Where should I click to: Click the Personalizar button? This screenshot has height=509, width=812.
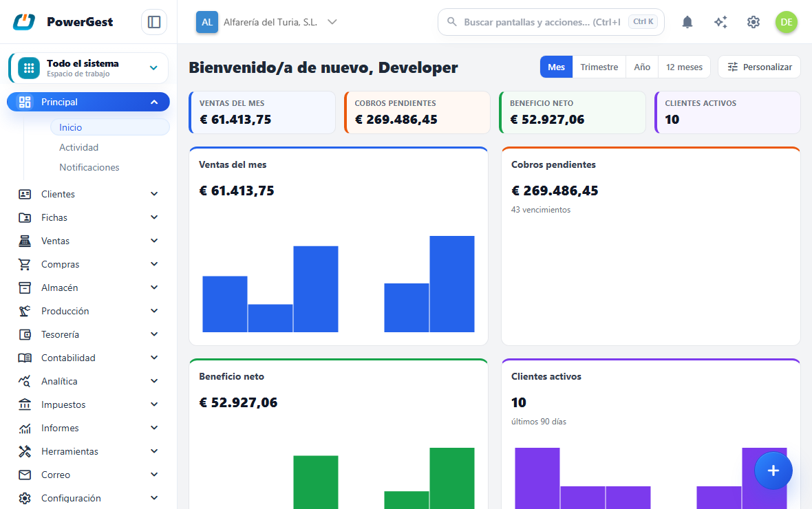click(759, 67)
